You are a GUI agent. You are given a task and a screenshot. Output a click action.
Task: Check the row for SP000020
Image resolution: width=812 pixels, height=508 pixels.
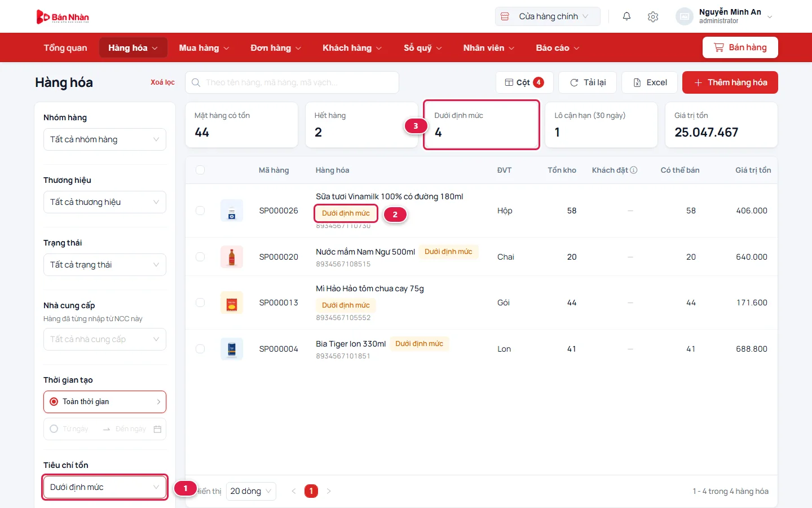pos(200,257)
